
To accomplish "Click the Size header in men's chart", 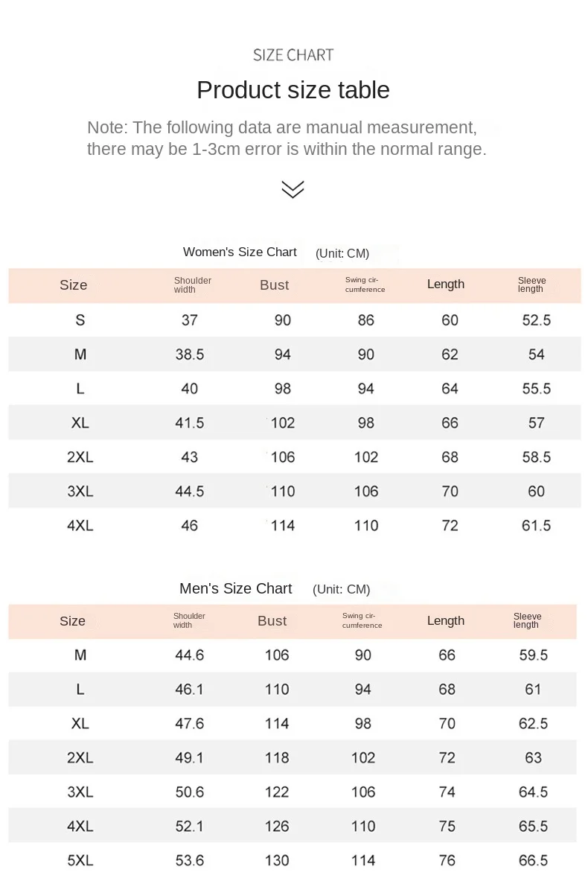I will (x=72, y=621).
